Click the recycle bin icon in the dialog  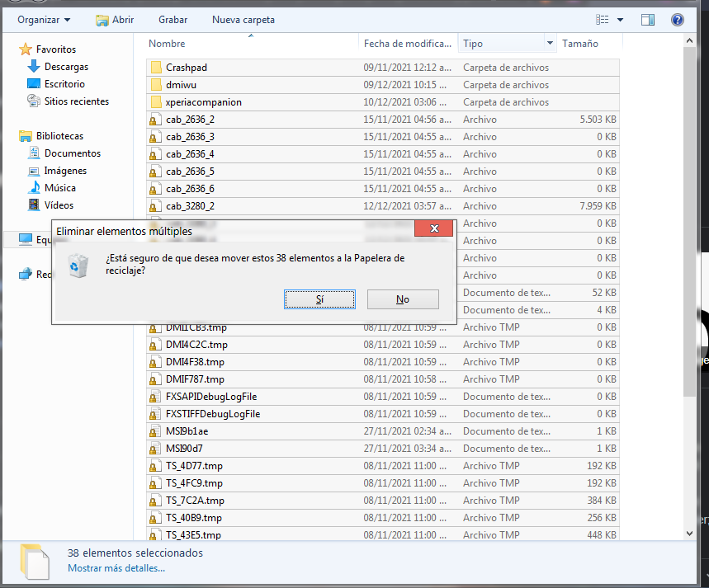(78, 266)
